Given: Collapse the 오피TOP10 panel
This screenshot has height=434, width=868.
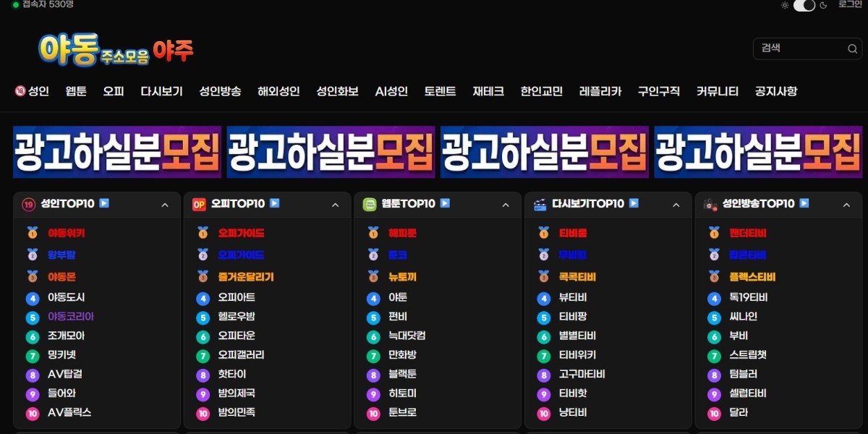Looking at the screenshot, I should click(335, 205).
